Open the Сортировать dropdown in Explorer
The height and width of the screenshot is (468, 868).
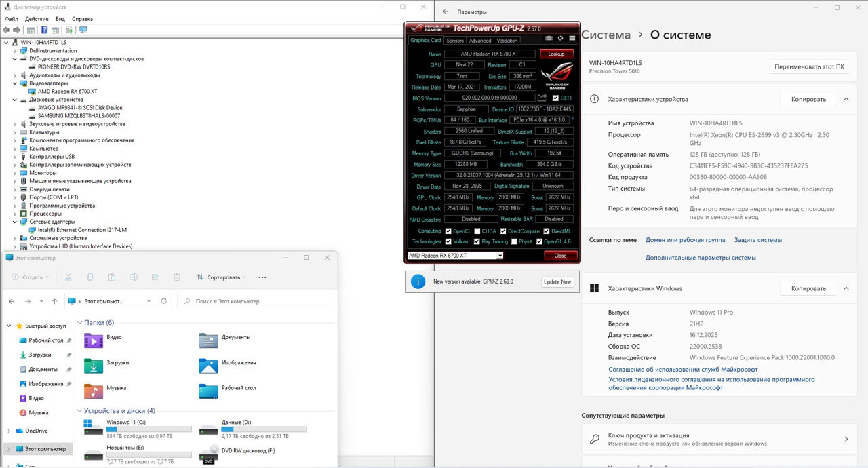pyautogui.click(x=221, y=277)
